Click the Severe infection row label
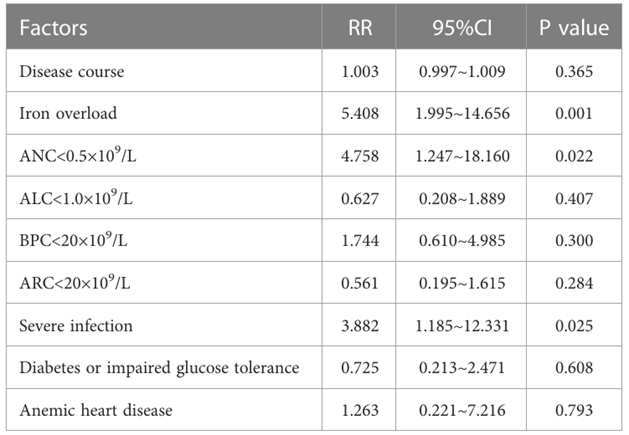Screen dimensions: 629x435 coord(76,325)
